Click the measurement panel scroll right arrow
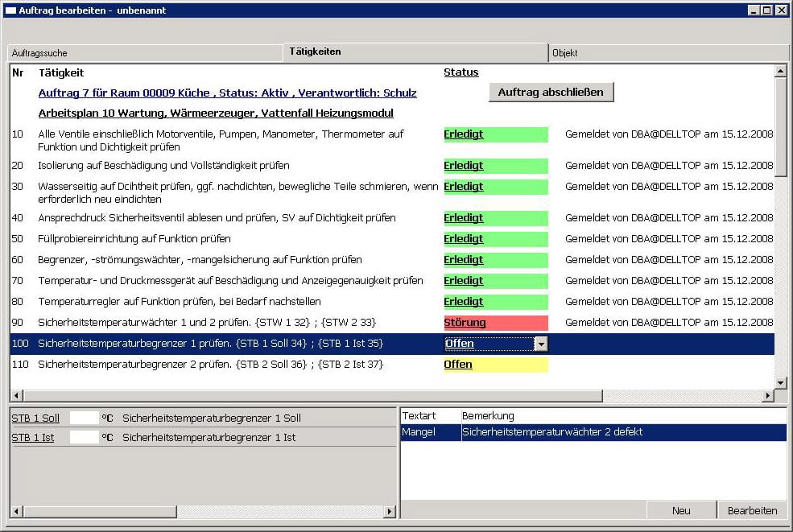This screenshot has width=793, height=532. coord(390,512)
